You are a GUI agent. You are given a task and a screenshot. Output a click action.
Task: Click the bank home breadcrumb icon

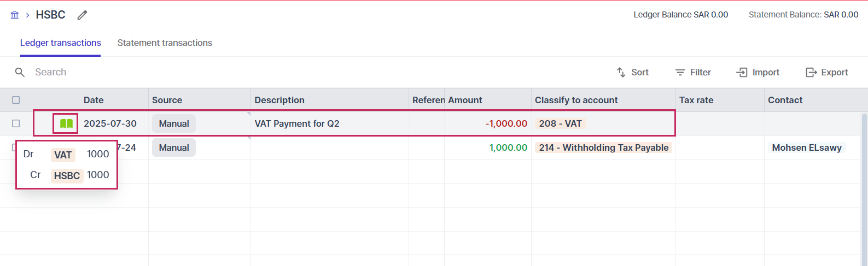click(x=15, y=15)
